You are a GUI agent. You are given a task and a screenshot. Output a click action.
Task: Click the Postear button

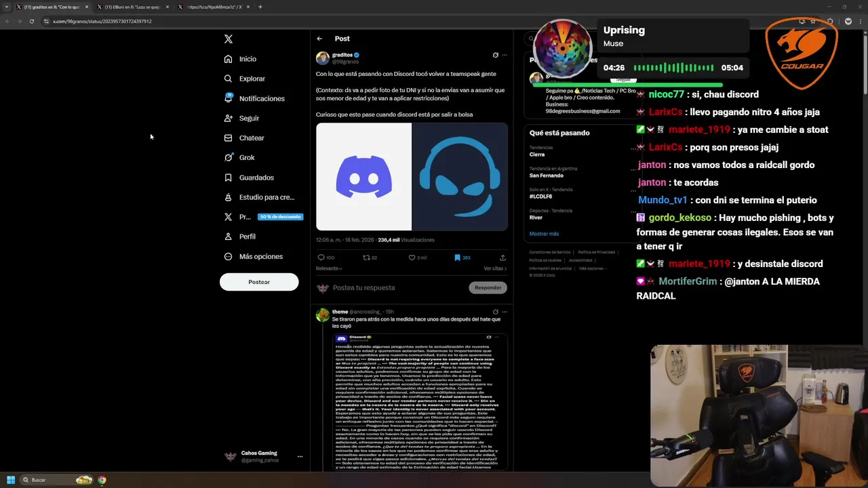click(259, 282)
